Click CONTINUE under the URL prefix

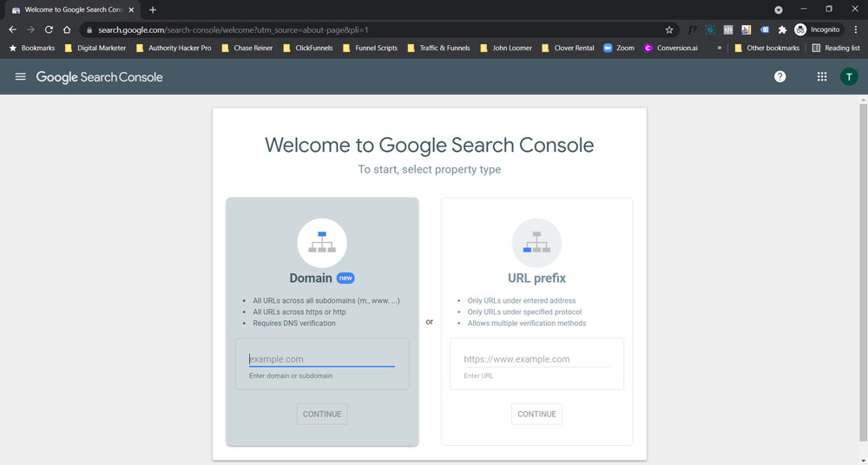[536, 414]
